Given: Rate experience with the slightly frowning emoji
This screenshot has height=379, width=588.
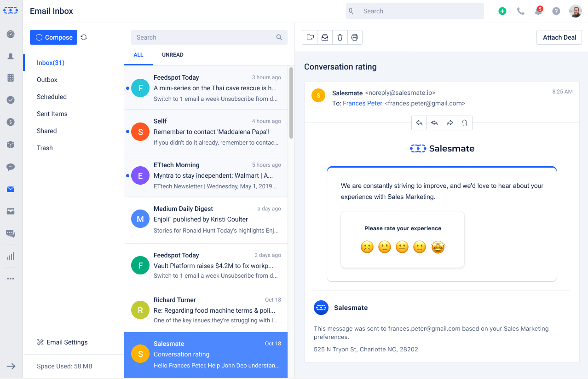Looking at the screenshot, I should (385, 247).
